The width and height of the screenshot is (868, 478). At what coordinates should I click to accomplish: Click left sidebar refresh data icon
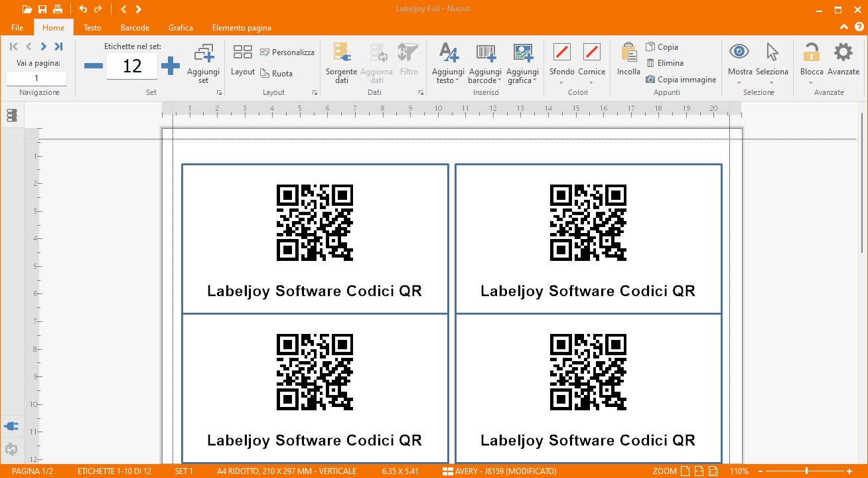point(11,449)
